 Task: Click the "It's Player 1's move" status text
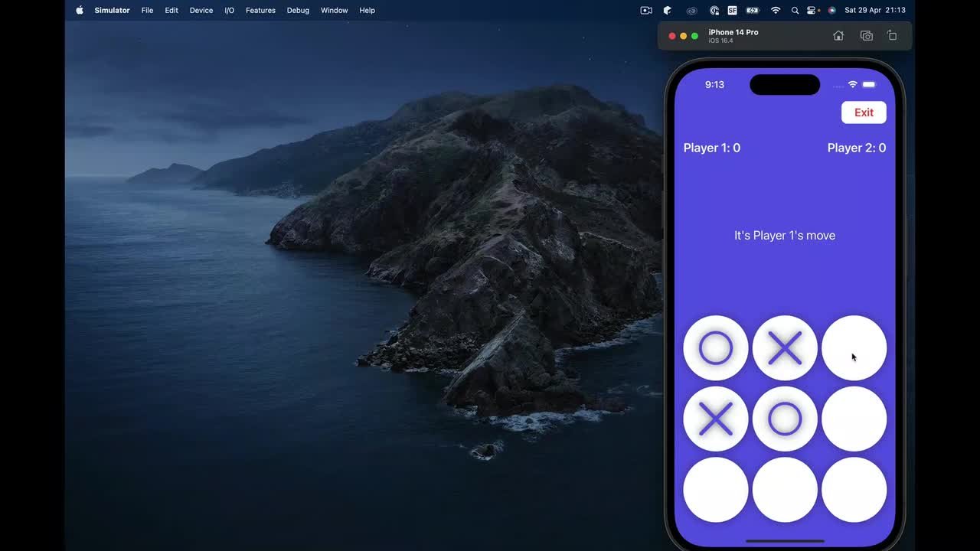coord(785,235)
